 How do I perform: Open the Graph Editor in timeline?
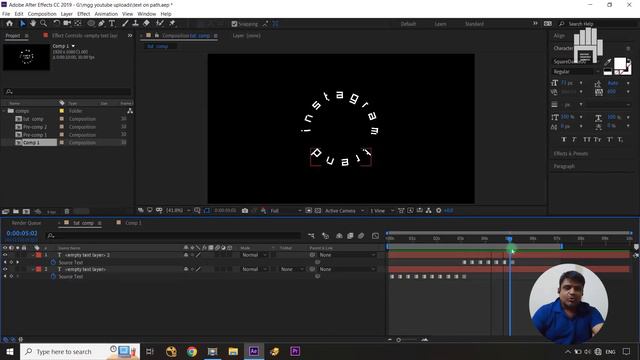pyautogui.click(x=376, y=236)
